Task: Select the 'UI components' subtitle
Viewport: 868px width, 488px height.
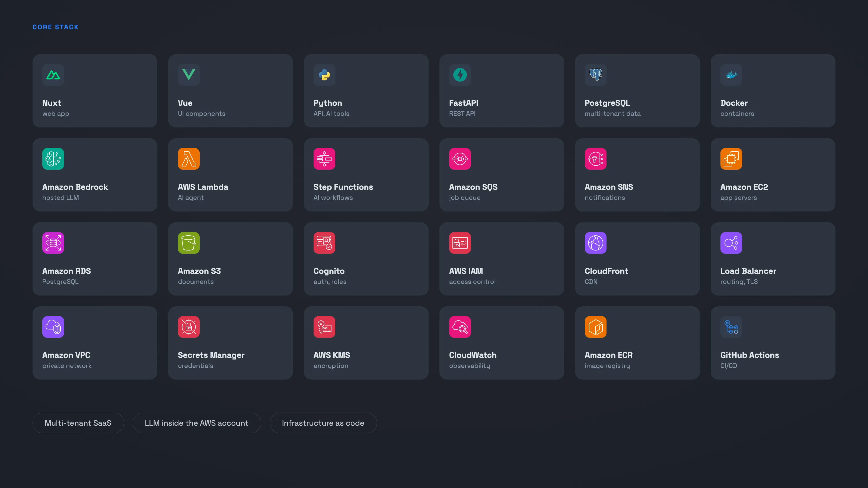Action: 202,114
